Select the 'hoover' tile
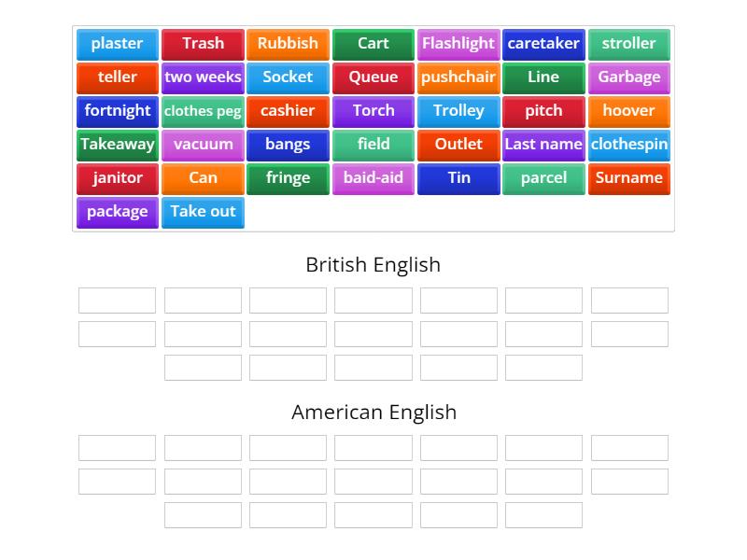The height and width of the screenshot is (560, 747). 629,111
